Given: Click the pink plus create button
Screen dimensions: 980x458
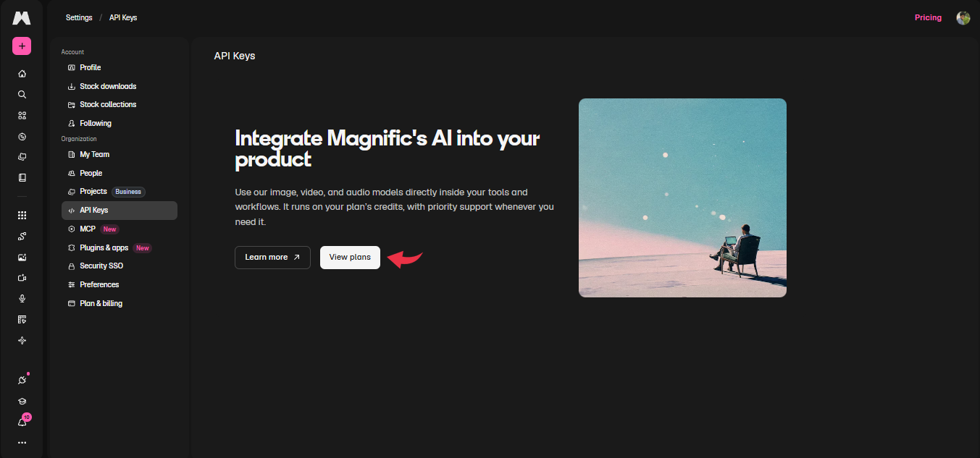Looking at the screenshot, I should (x=22, y=46).
